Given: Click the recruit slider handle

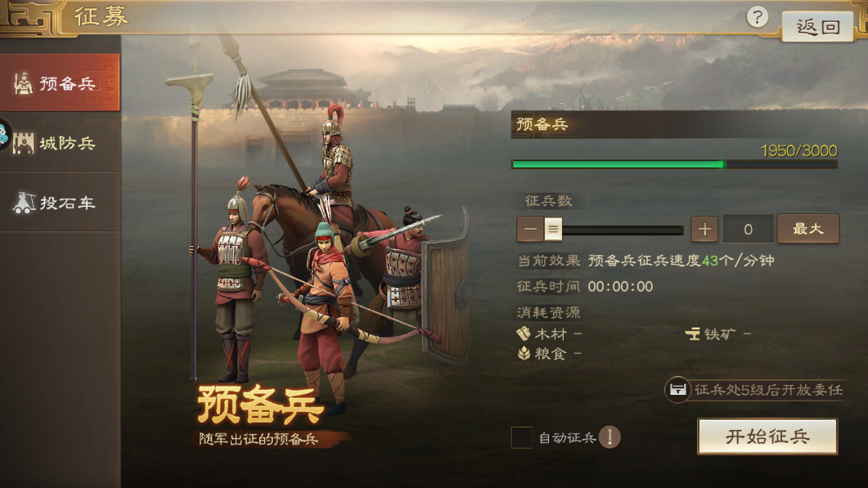Looking at the screenshot, I should point(553,229).
